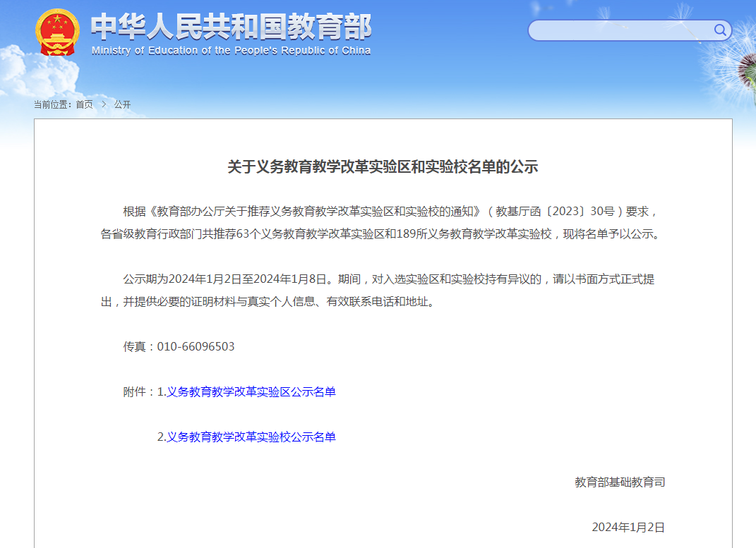This screenshot has width=756, height=548.
Task: Click the fax number 010-66096503
Action: (x=196, y=347)
